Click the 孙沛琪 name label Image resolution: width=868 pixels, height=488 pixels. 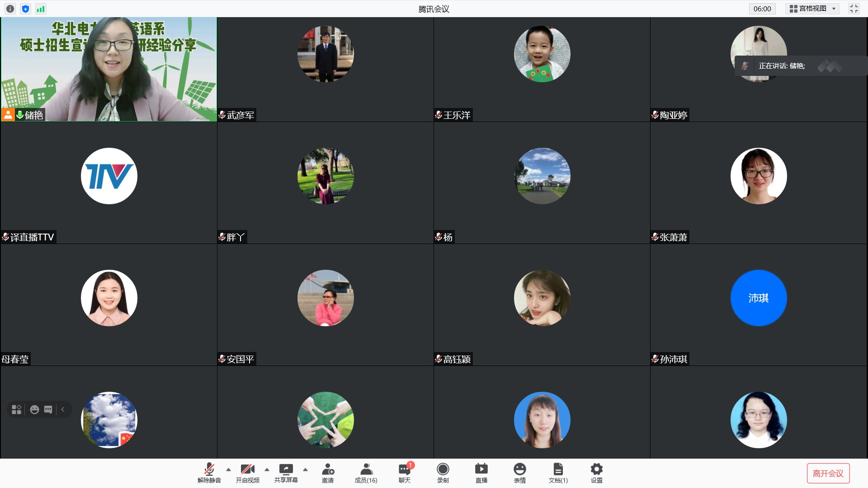coord(674,359)
